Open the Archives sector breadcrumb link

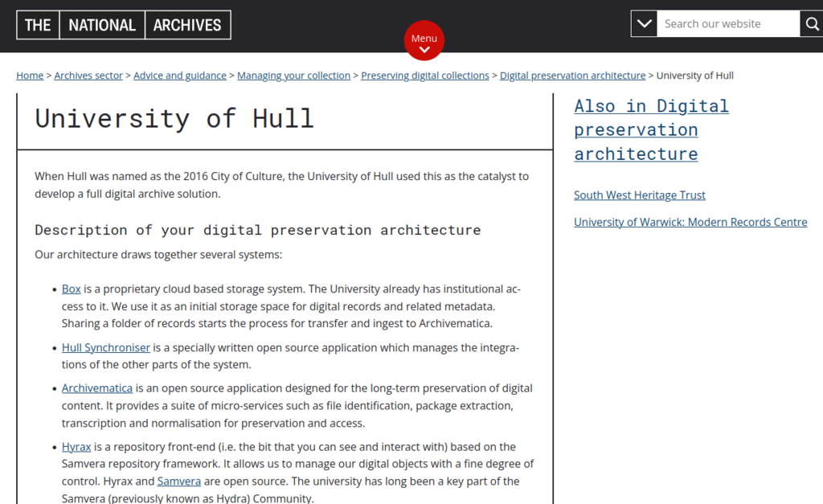click(88, 75)
